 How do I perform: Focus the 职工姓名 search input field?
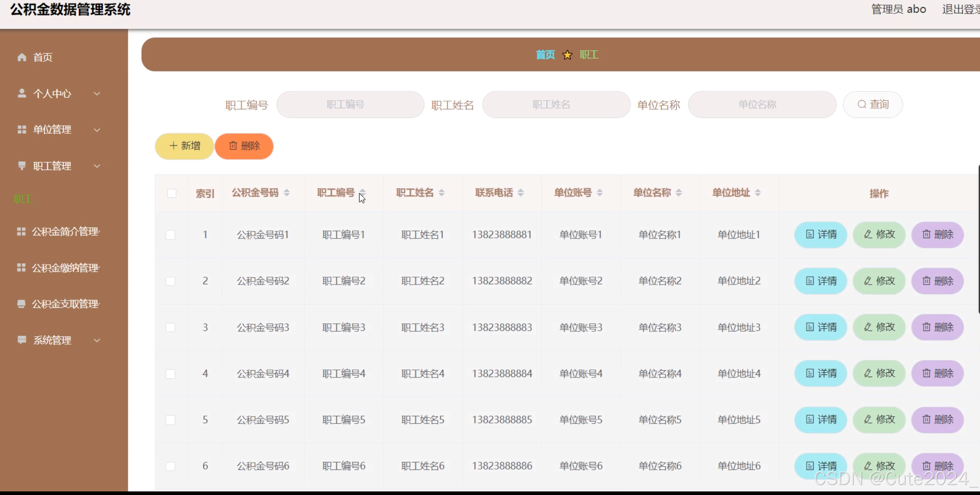coord(556,105)
